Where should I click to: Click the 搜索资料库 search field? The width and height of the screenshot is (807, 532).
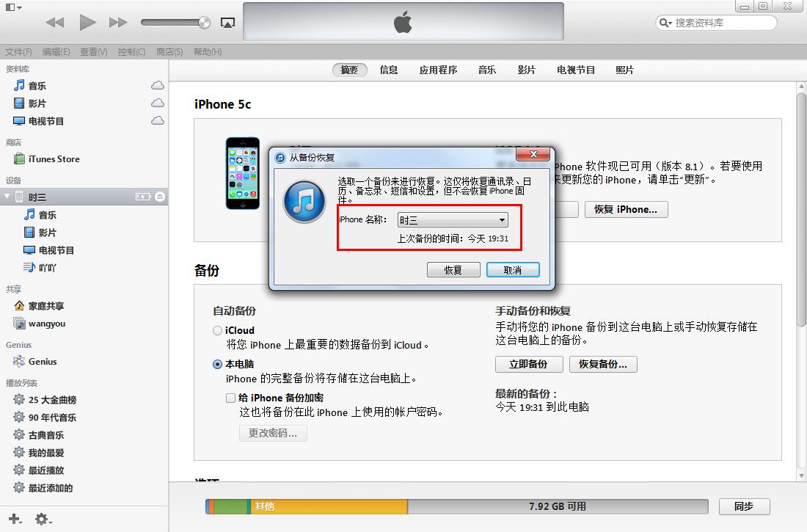pyautogui.click(x=715, y=22)
